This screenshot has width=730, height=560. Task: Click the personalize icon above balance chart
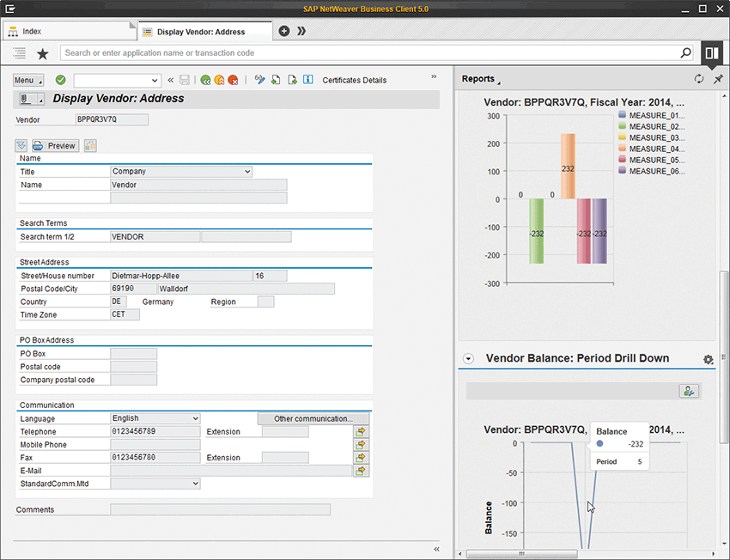(x=688, y=391)
